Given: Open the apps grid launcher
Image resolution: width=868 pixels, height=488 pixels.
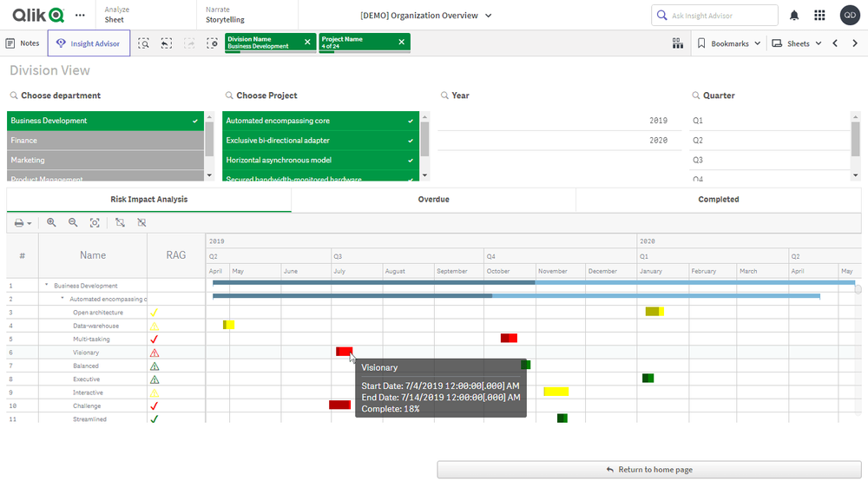Looking at the screenshot, I should click(819, 16).
